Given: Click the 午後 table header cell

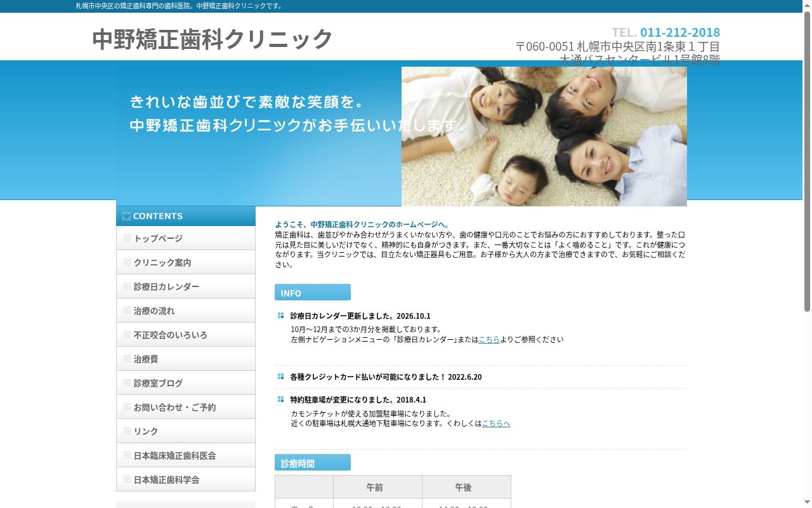Looking at the screenshot, I should [466, 487].
